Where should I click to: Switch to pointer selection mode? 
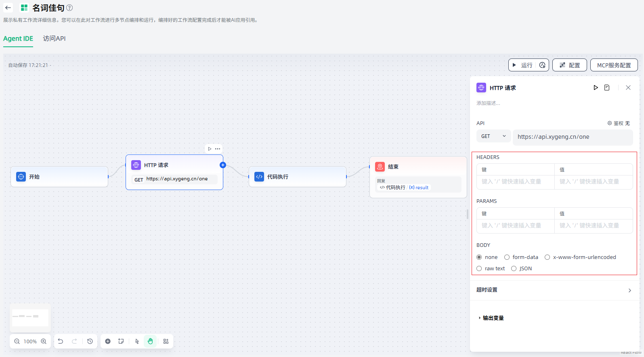click(x=137, y=341)
